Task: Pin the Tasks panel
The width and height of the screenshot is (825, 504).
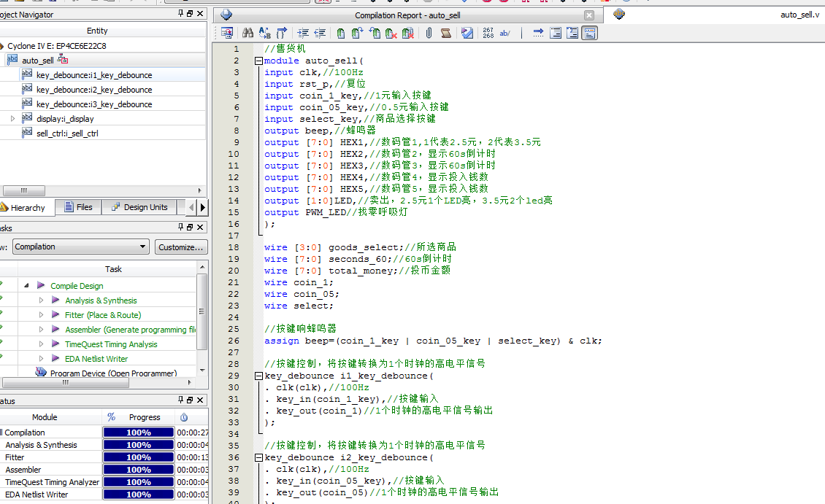Action: point(181,227)
